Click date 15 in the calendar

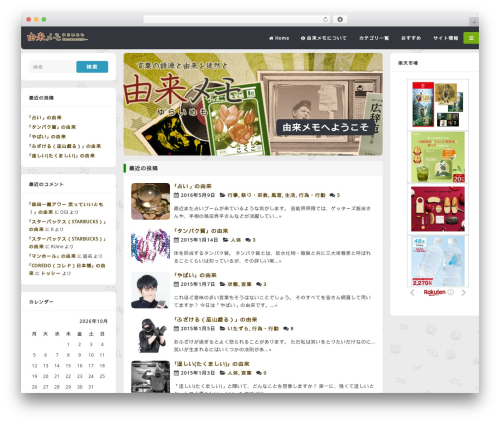click(68, 366)
